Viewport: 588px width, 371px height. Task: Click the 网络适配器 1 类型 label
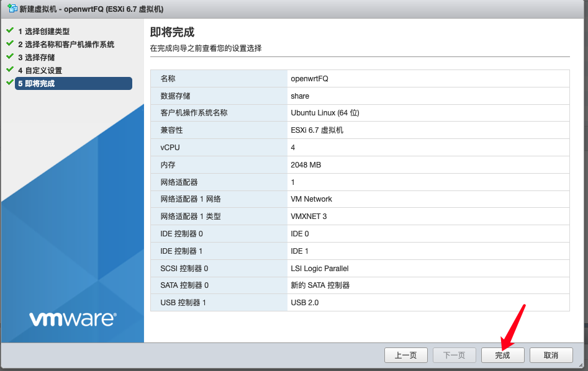coord(191,217)
